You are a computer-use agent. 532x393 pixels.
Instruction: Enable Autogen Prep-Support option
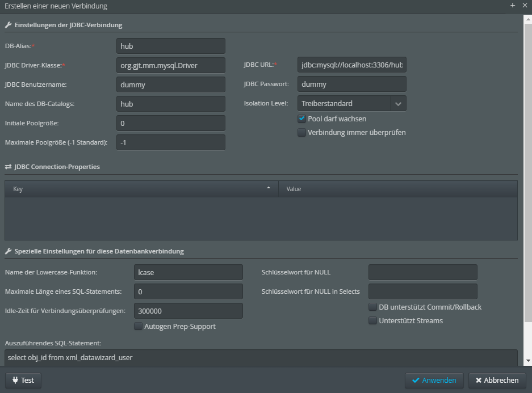(x=138, y=326)
